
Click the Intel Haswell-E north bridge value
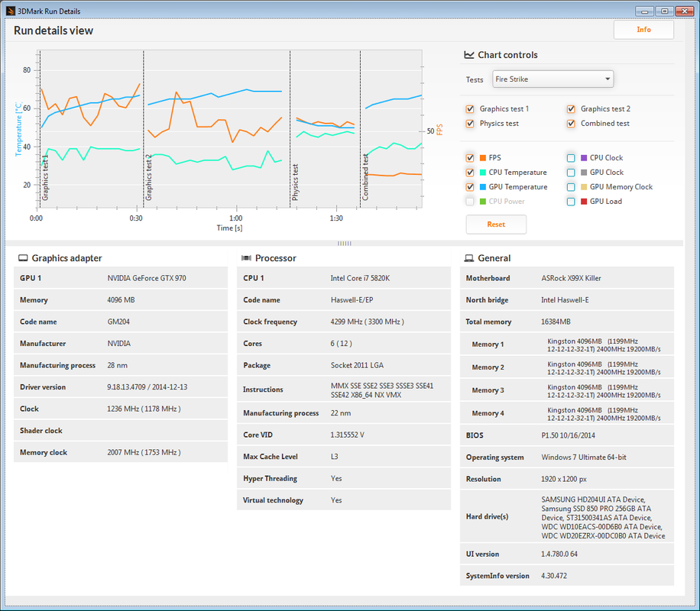[565, 300]
